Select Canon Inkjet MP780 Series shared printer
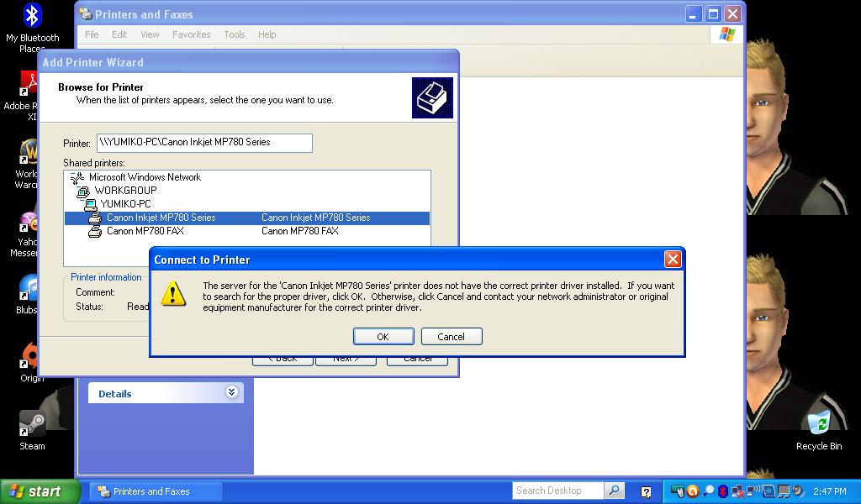Screen dimensions: 861x504 247,218
